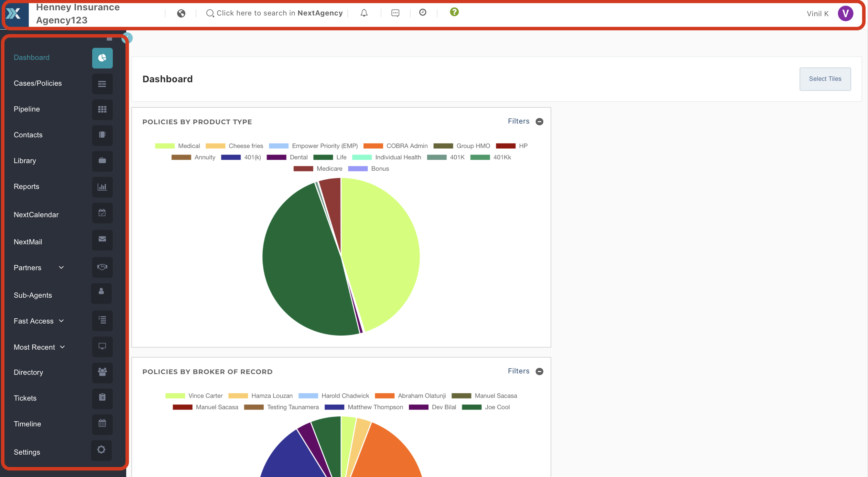
Task: Open Settings menu item
Action: 27,452
